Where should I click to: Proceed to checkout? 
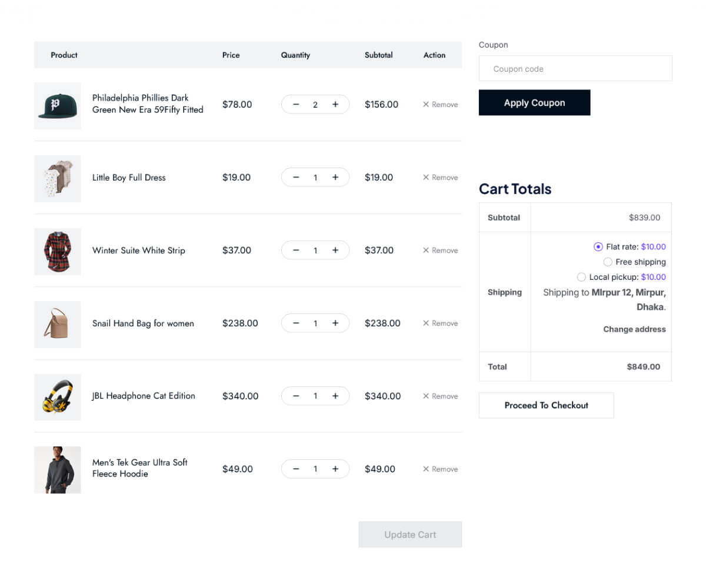(x=546, y=406)
